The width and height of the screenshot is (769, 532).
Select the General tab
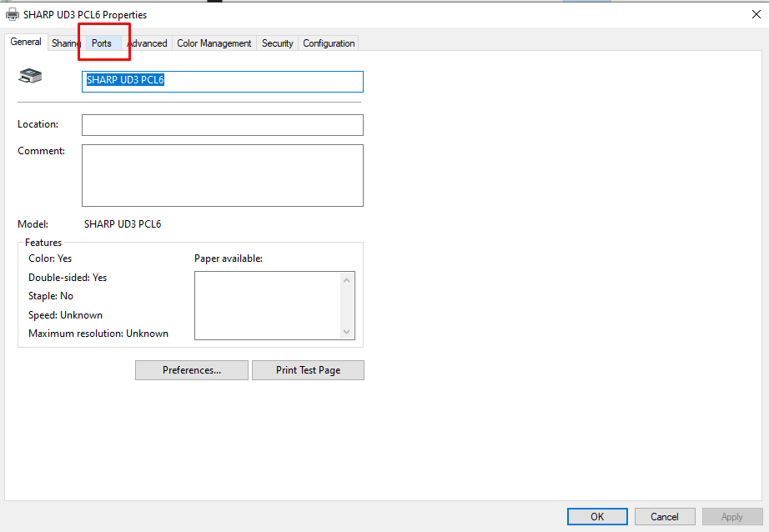pyautogui.click(x=26, y=42)
